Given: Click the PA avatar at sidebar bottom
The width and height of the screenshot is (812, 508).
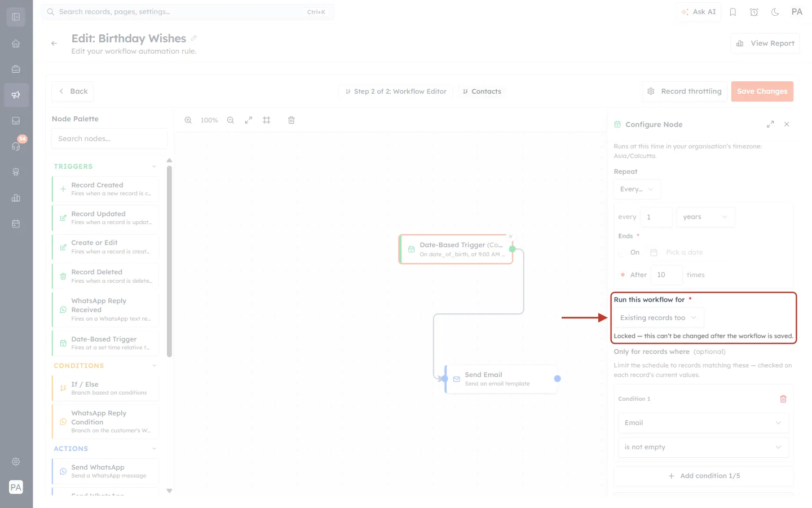Looking at the screenshot, I should 16,487.
